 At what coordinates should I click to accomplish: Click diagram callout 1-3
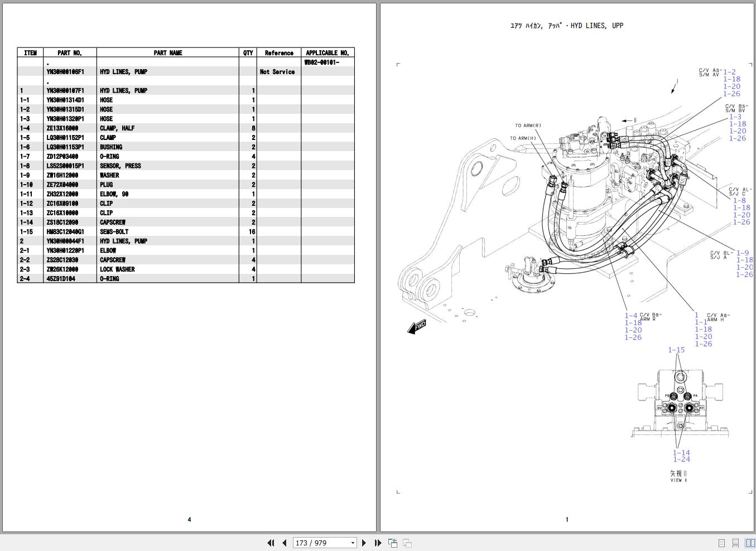pos(735,117)
